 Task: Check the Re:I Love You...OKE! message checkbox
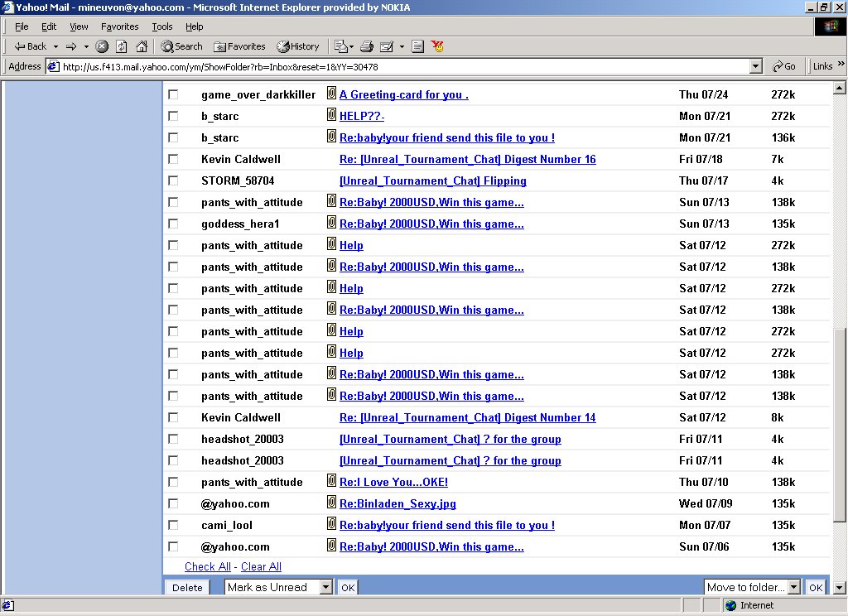(x=173, y=482)
